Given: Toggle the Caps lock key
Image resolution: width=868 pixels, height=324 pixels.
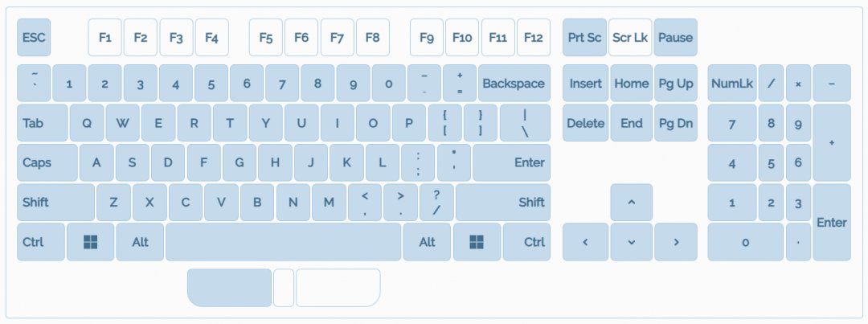Looking at the screenshot, I should point(47,162).
